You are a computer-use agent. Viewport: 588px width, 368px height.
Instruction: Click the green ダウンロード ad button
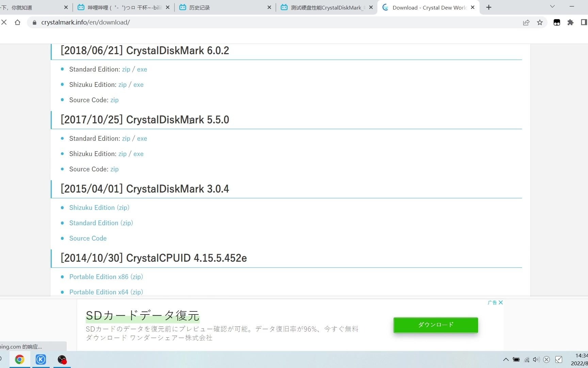pyautogui.click(x=436, y=325)
